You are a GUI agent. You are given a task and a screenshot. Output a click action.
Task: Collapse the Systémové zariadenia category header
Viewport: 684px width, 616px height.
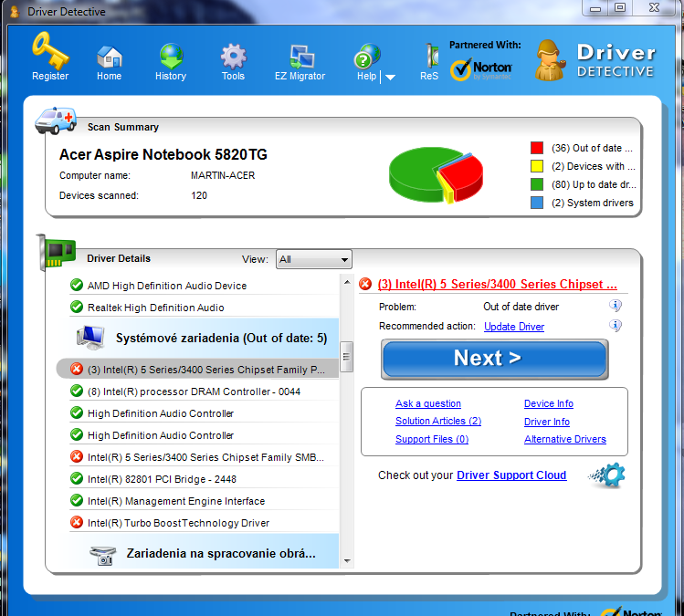204,338
